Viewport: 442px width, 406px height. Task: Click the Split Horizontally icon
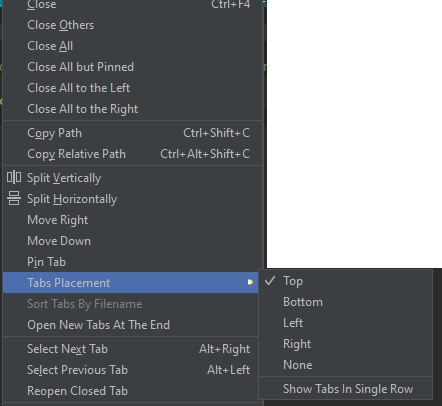(14, 198)
